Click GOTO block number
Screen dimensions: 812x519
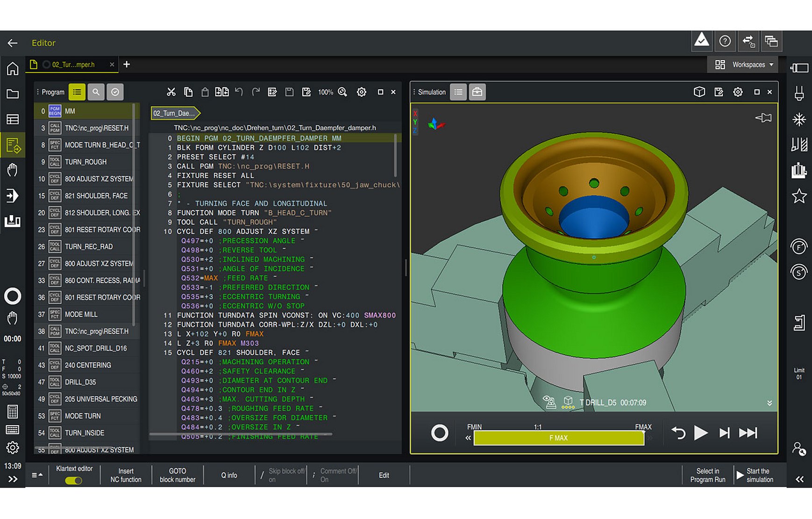177,475
